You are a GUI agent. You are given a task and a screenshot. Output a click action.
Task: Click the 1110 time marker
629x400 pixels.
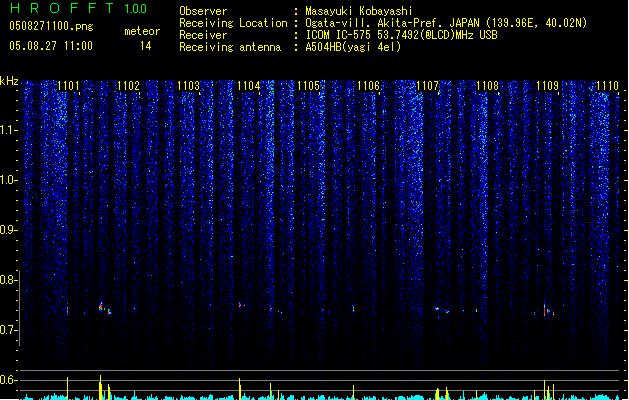click(607, 86)
